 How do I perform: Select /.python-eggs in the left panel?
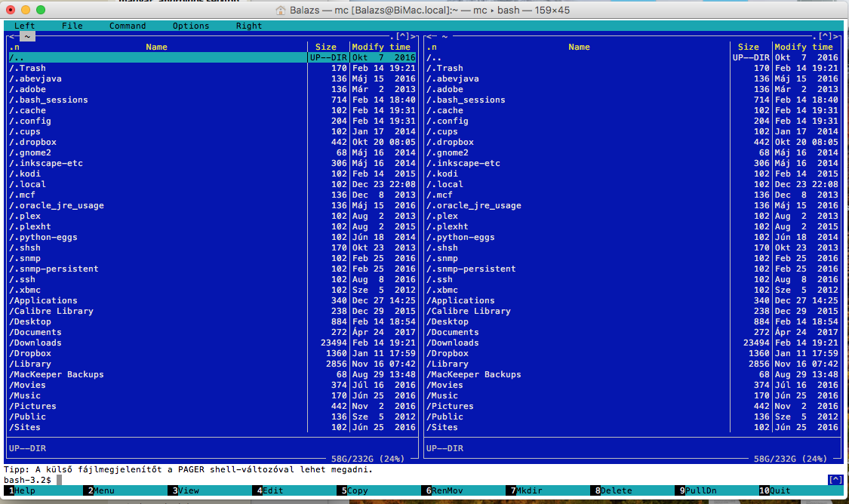212,237
